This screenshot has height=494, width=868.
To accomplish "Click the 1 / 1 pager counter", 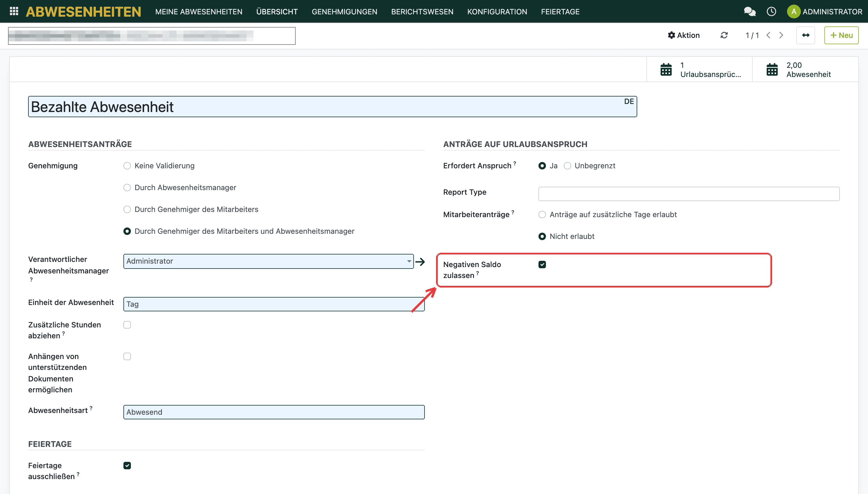I will (x=752, y=35).
